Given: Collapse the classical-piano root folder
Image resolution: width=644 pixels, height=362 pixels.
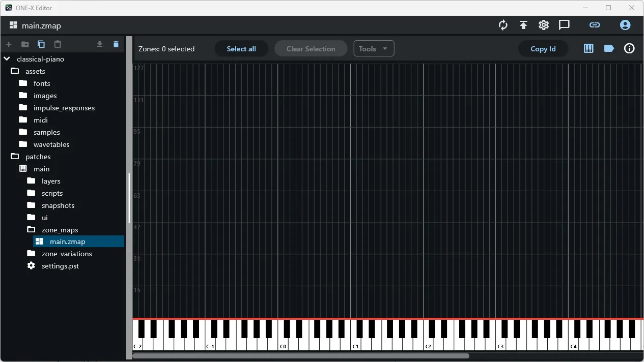Looking at the screenshot, I should point(7,59).
